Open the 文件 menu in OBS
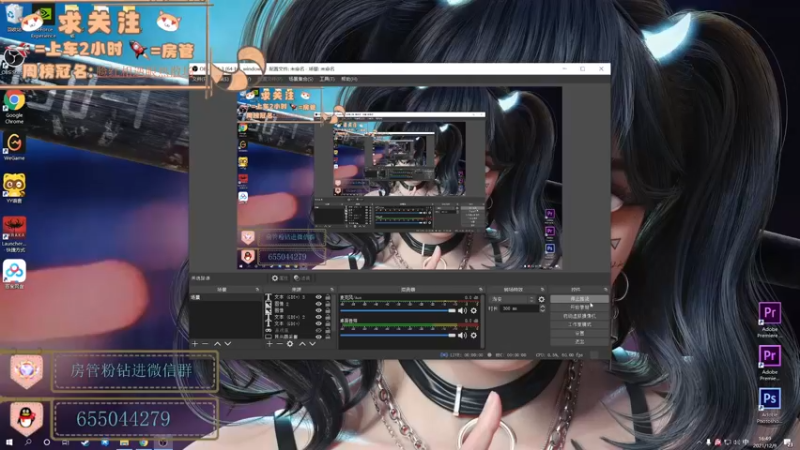This screenshot has width=800, height=450. tap(198, 79)
